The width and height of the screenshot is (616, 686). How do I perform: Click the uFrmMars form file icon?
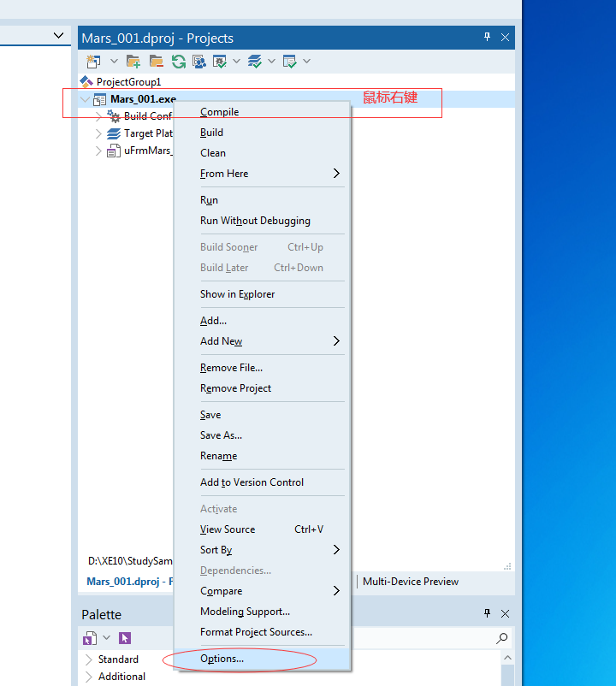(x=114, y=151)
